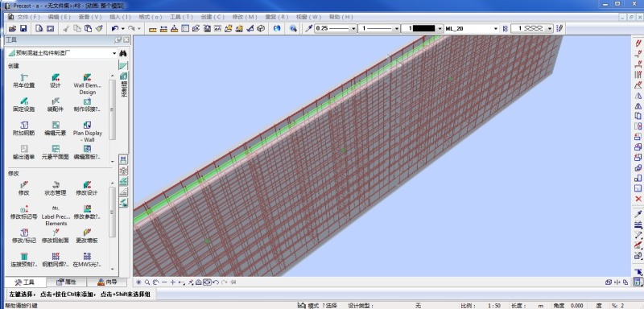Click the create section scrollbar down arrow
Viewport: 644px width, 309px height.
pyautogui.click(x=113, y=162)
